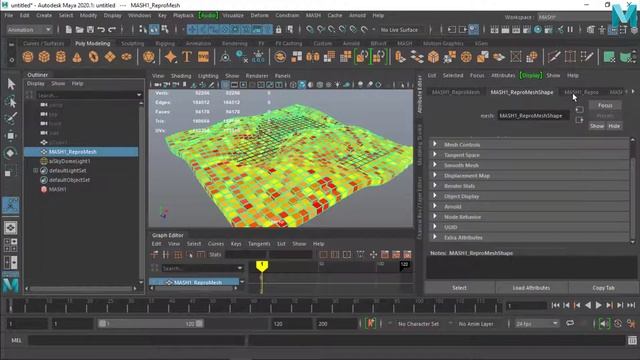Click the Super Shapes star icon

(x=170, y=57)
